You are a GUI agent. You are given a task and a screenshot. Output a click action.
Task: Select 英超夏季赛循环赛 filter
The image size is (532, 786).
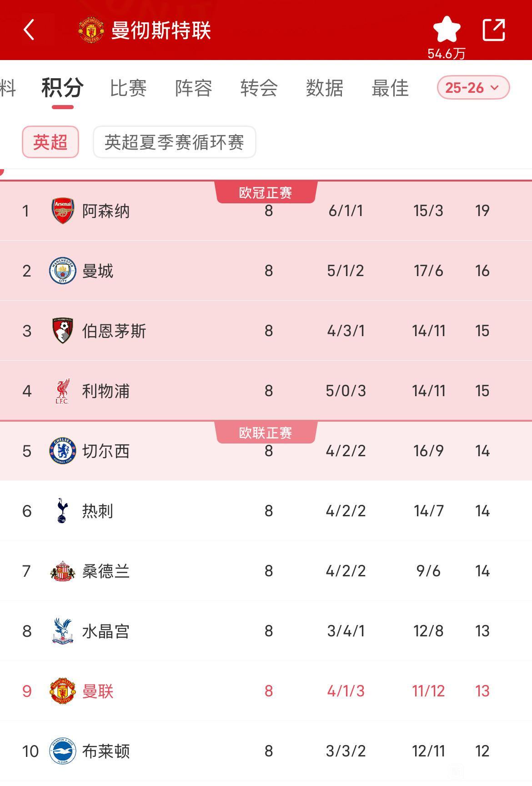(175, 142)
